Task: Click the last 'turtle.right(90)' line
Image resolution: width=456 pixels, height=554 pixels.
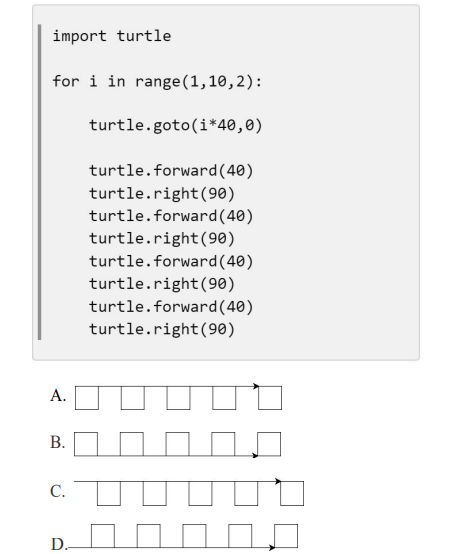Action: [x=162, y=329]
